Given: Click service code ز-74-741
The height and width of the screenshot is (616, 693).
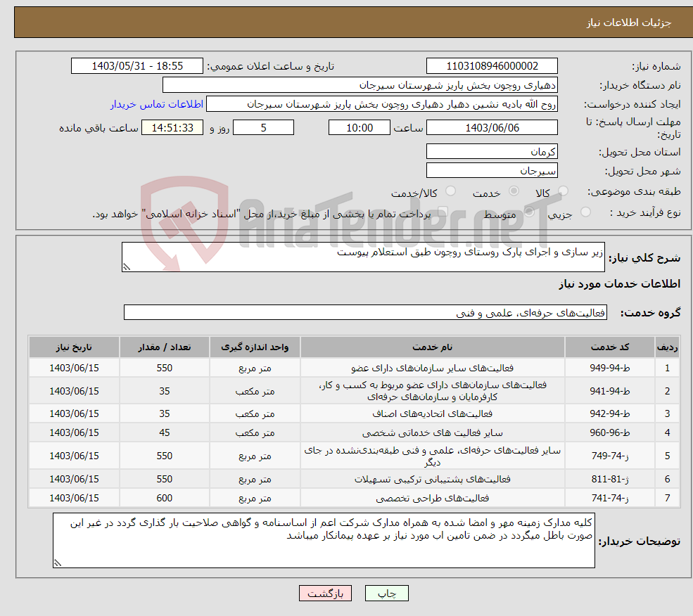Looking at the screenshot, I should coord(610,498).
